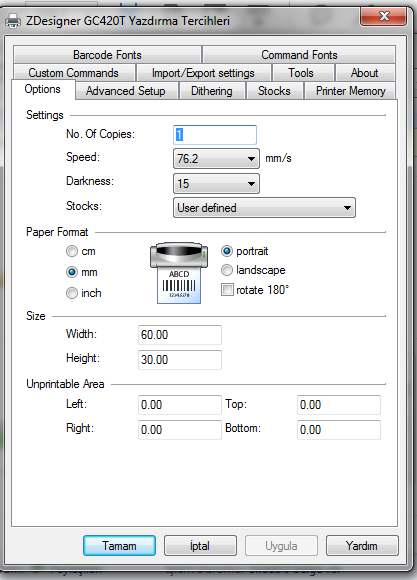Click the label printer preview image
The image size is (417, 580).
coord(179,273)
